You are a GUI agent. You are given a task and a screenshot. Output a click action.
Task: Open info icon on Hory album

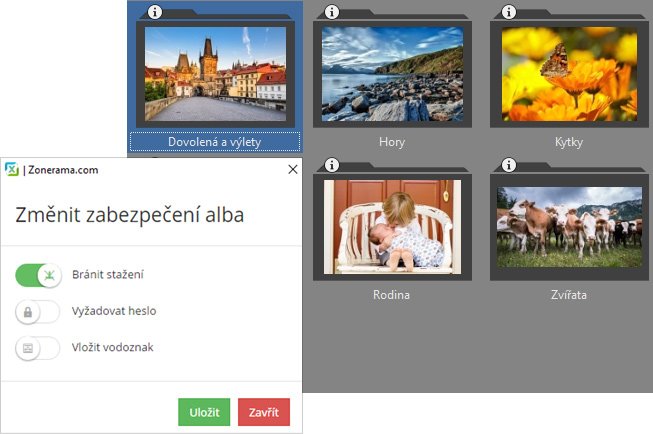click(331, 12)
